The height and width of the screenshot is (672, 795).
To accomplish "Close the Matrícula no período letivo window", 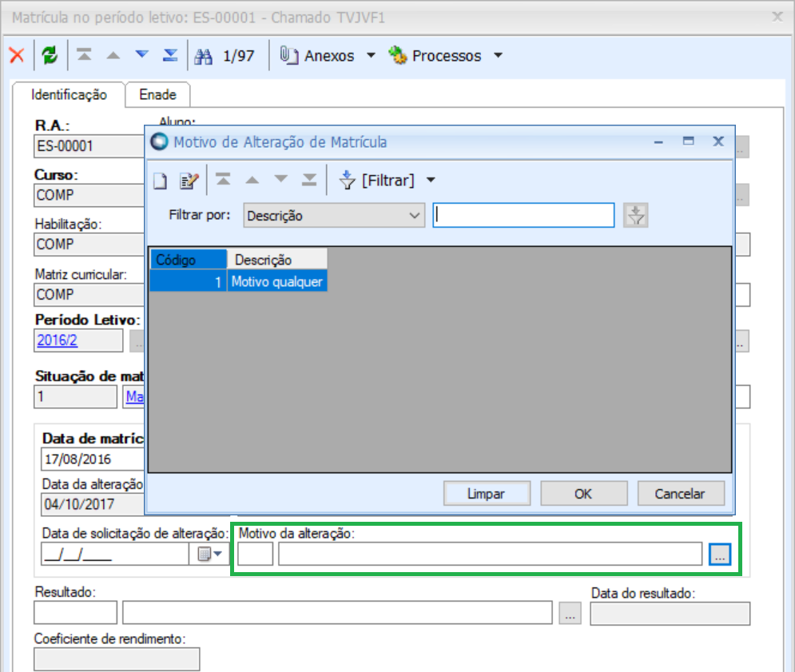I will point(777,17).
